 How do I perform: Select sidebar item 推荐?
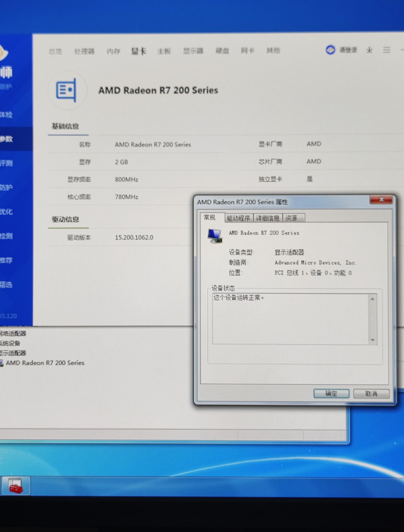pos(6,260)
